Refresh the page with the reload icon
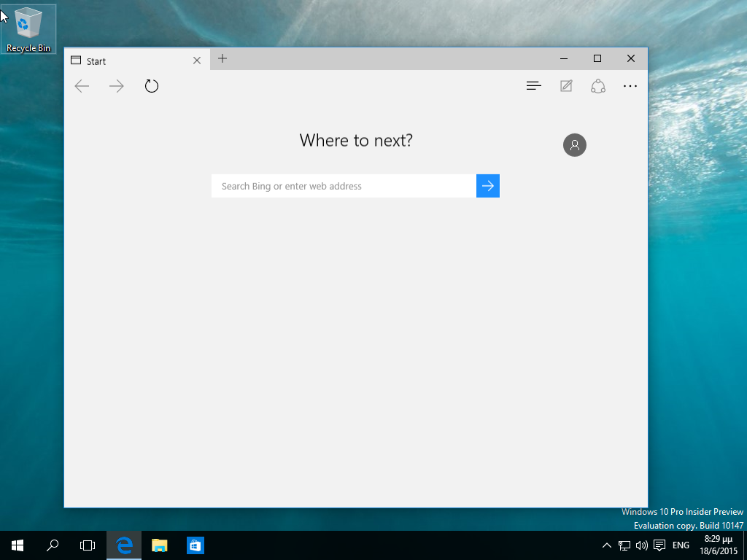The height and width of the screenshot is (560, 747). (x=152, y=86)
